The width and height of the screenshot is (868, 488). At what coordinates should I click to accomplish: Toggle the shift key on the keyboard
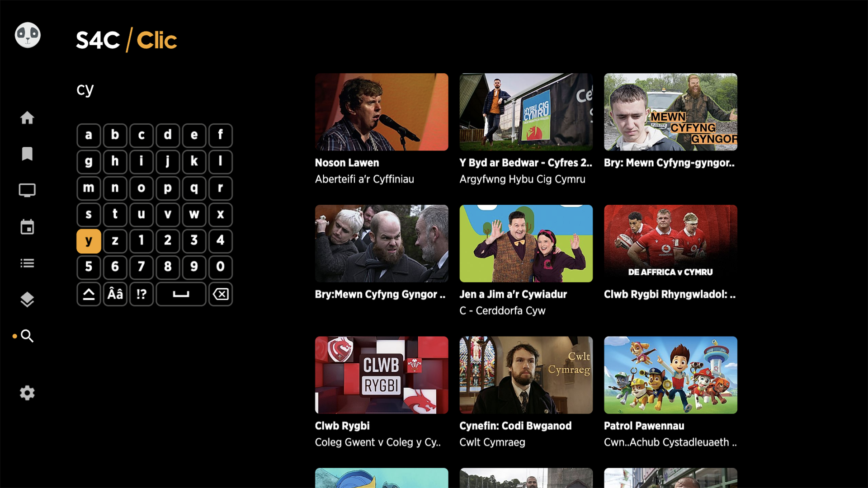coord(88,294)
